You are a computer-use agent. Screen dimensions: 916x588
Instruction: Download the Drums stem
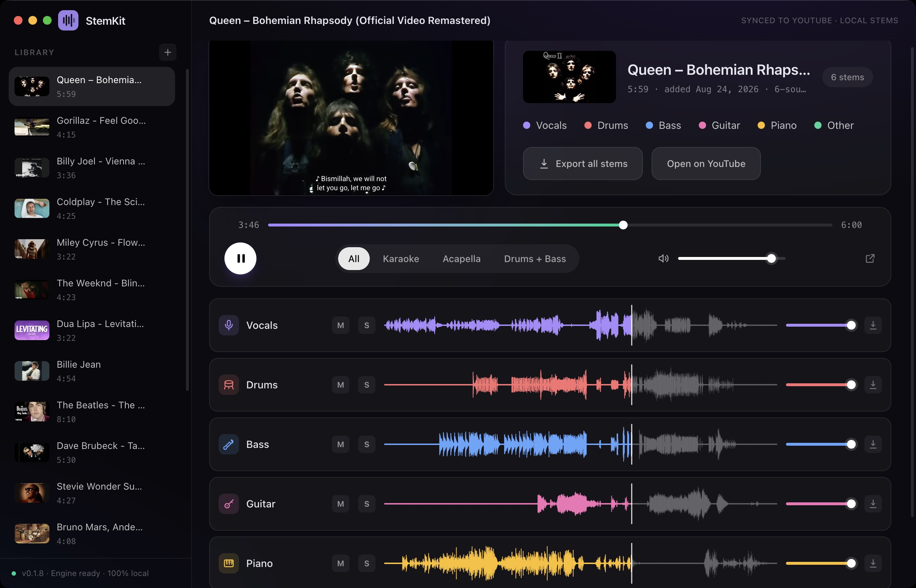pyautogui.click(x=873, y=385)
